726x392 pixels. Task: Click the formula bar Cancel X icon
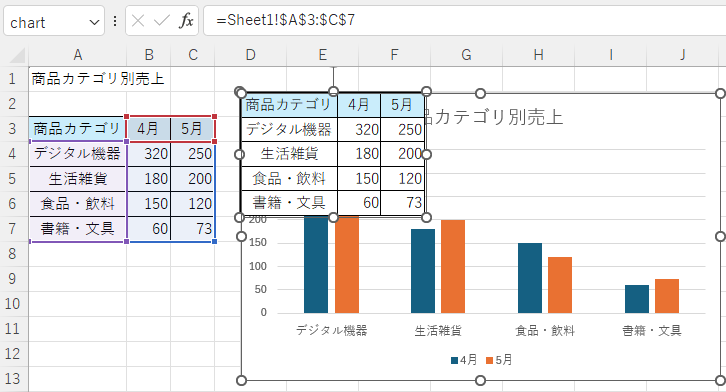[138, 21]
